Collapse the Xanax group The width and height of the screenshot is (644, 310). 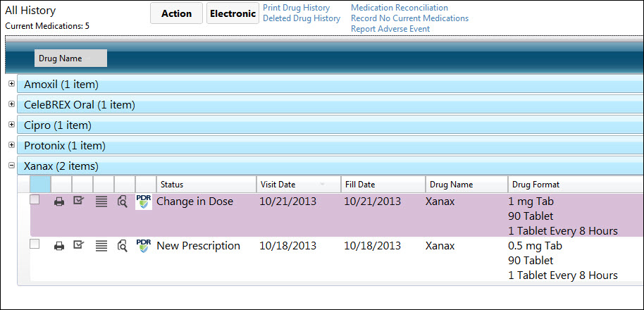pyautogui.click(x=11, y=166)
